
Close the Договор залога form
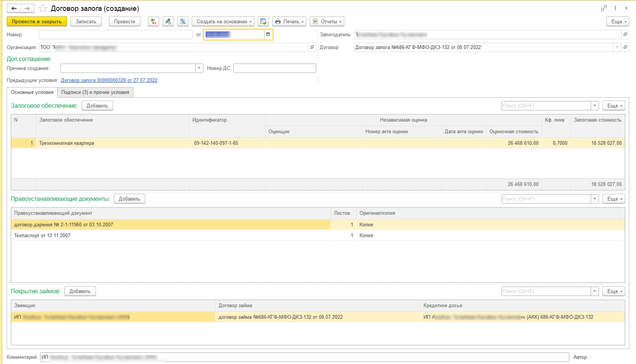coord(626,8)
